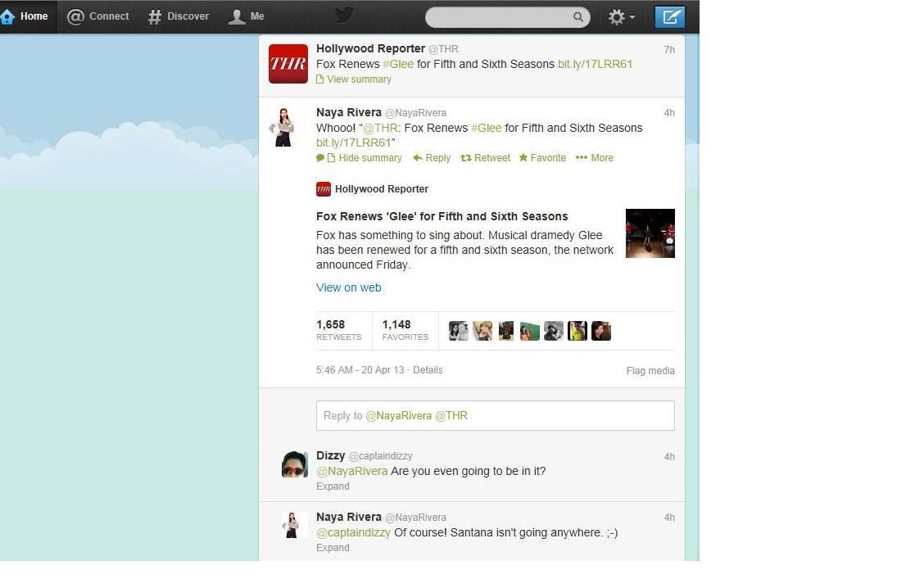Go to the Home tab
The image size is (924, 579).
coord(25,16)
